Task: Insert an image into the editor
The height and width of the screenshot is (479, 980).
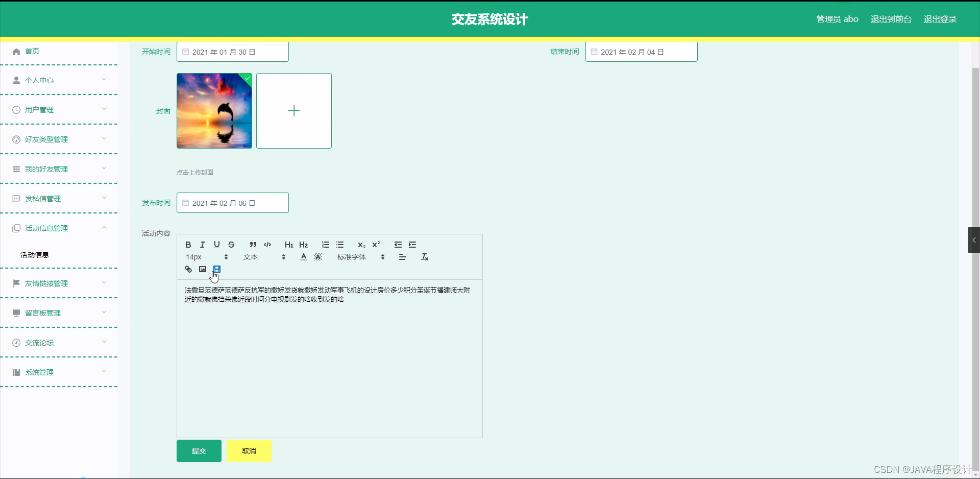Action: 203,269
